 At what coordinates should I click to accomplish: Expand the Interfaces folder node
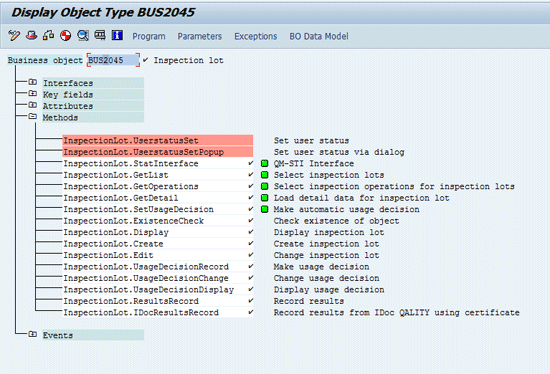[x=33, y=82]
